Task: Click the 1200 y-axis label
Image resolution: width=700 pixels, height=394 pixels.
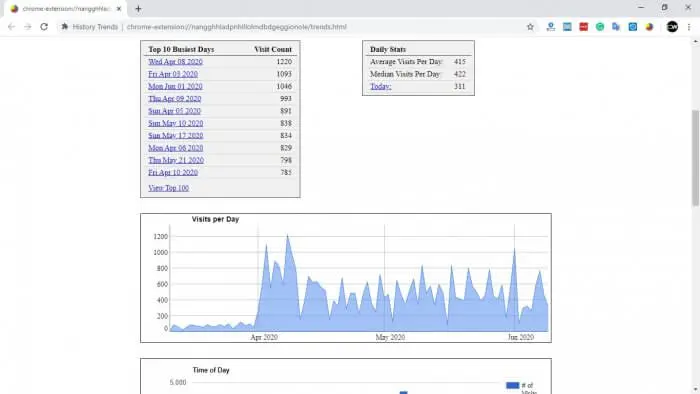Action: (160, 236)
